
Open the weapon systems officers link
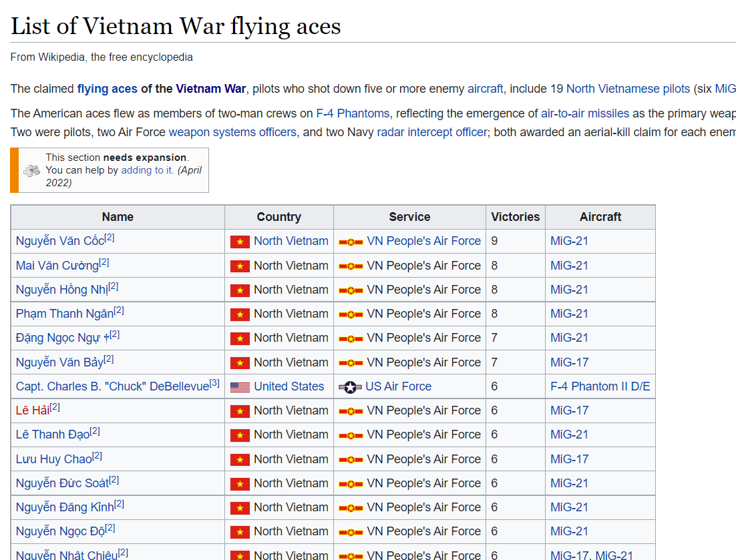click(232, 132)
